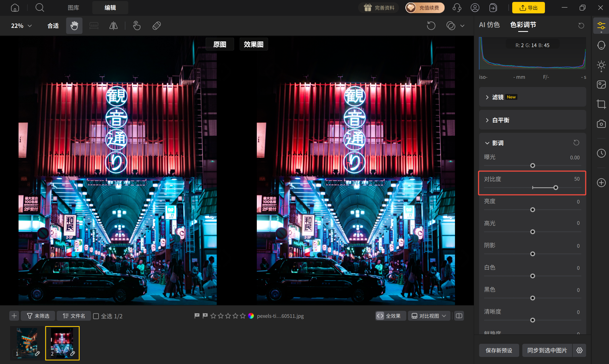Toggle the first flag marker icon
Viewport: 609px width, 364px height.
point(197,316)
